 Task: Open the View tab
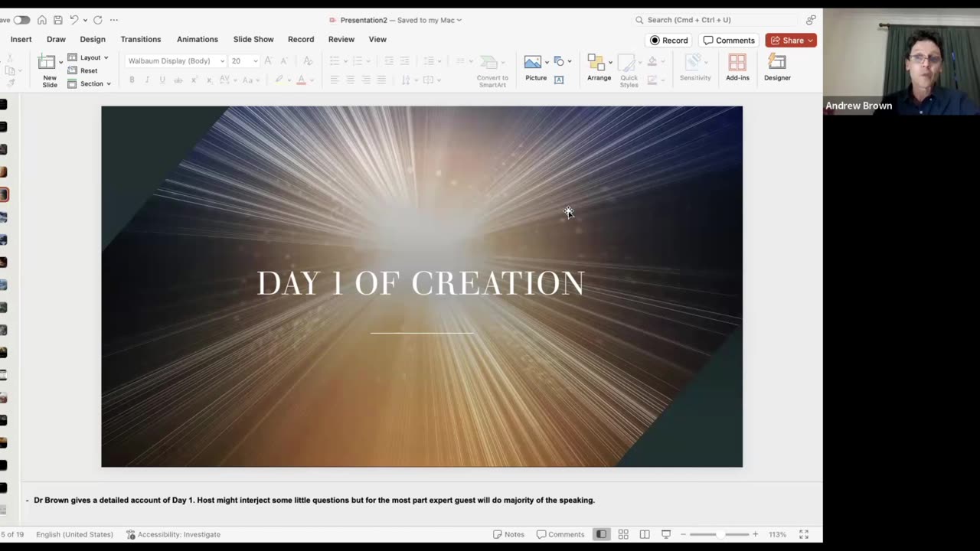click(377, 39)
